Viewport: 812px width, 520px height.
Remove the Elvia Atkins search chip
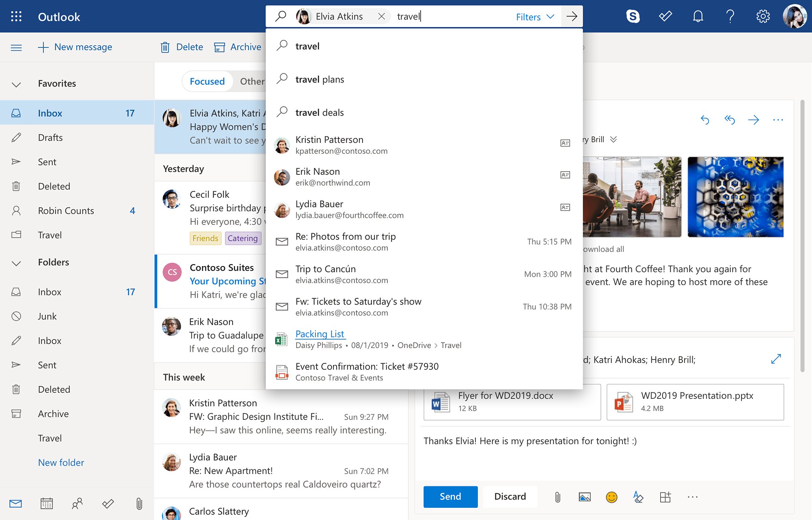tap(381, 17)
